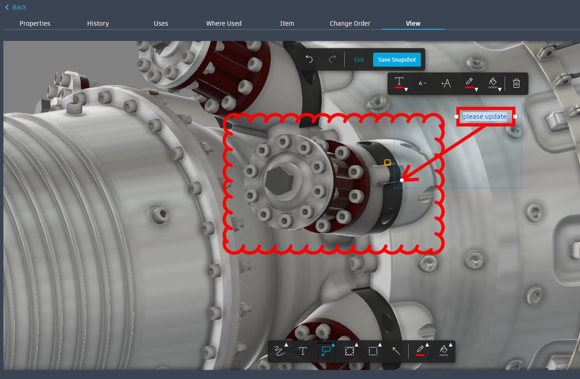Screen dimensions: 580x379
Task: Open bottom toolbar red stroke color picker
Action: point(421,351)
